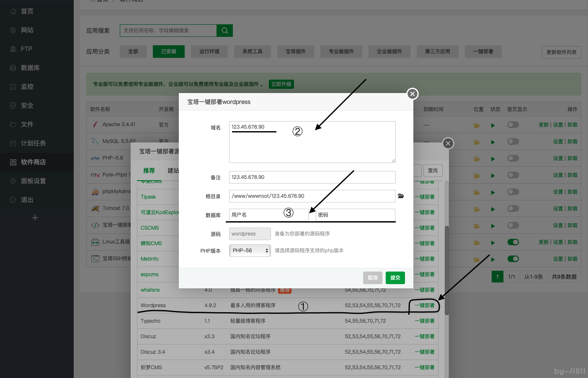Go to 首页 in the sidebar
Screen dimensions: 588x378
tap(27, 11)
